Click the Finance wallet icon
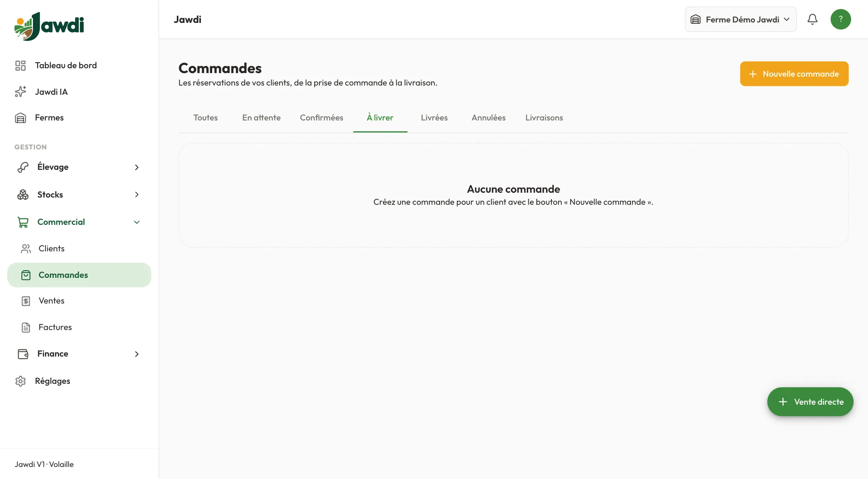Screen dimensions: 868x479 coord(23,354)
